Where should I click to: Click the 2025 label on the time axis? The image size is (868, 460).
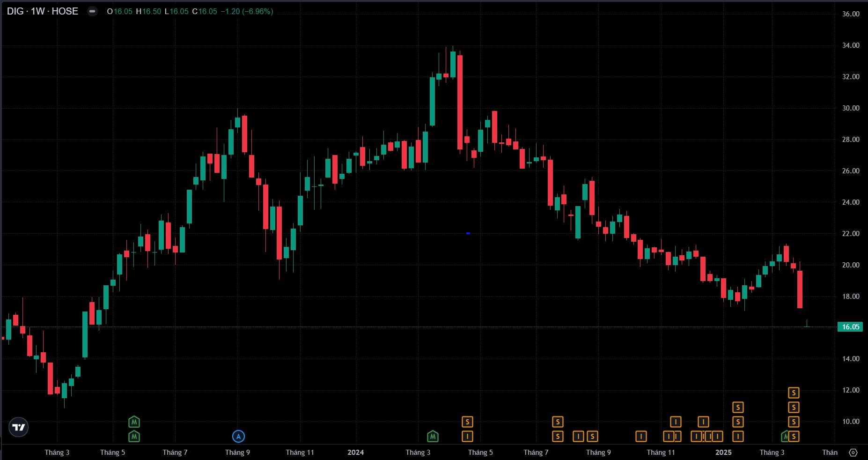(x=723, y=452)
